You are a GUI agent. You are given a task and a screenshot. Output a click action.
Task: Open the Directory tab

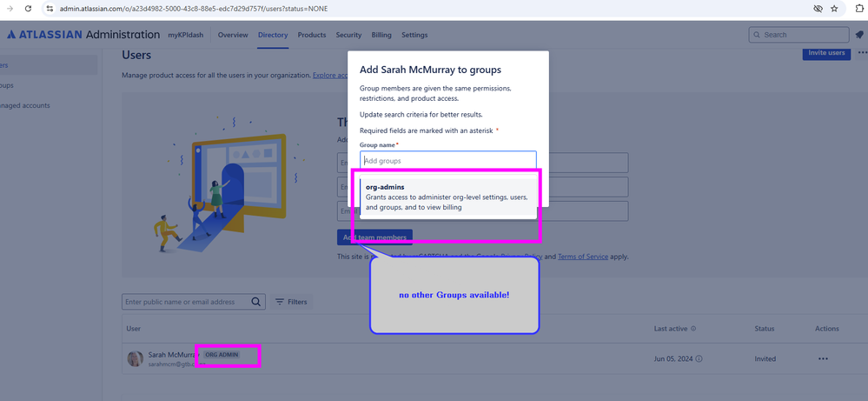pos(273,35)
